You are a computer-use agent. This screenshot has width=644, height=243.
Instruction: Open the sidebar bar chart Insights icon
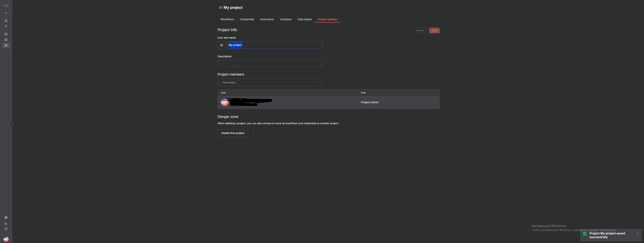click(6, 223)
